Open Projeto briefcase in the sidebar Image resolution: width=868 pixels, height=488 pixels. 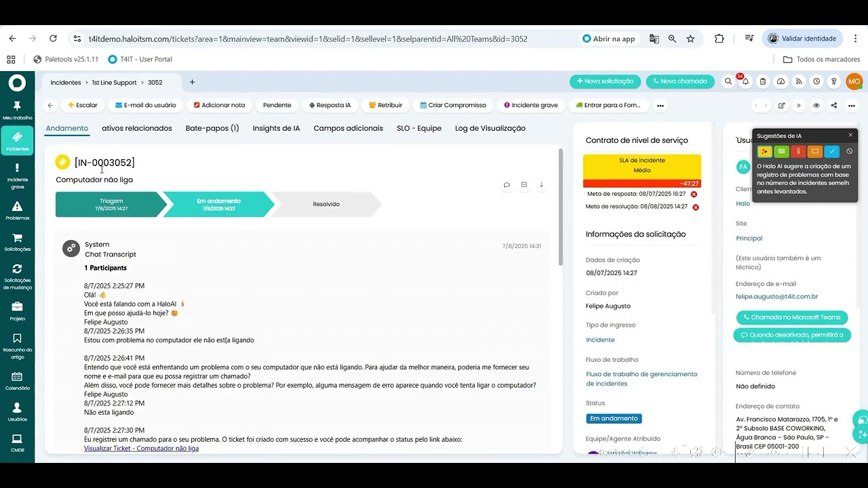[17, 312]
